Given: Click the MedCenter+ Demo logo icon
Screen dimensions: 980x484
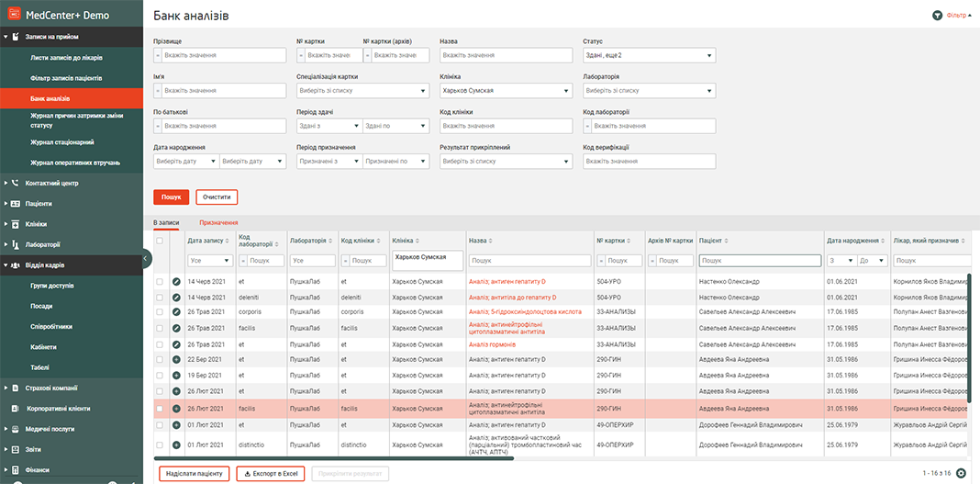Looking at the screenshot, I should [x=15, y=16].
